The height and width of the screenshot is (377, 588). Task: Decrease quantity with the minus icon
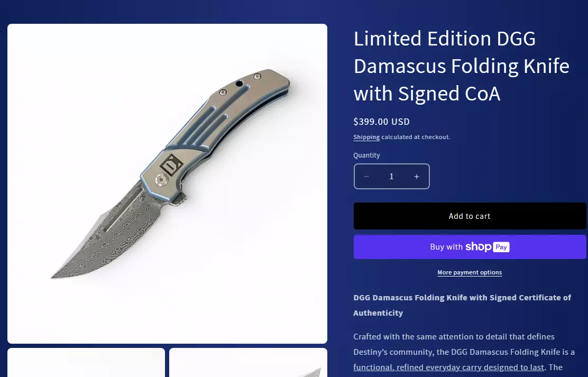click(366, 176)
